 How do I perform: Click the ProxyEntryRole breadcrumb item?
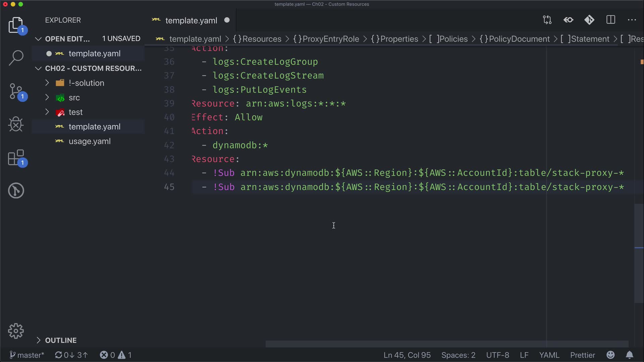pyautogui.click(x=330, y=39)
